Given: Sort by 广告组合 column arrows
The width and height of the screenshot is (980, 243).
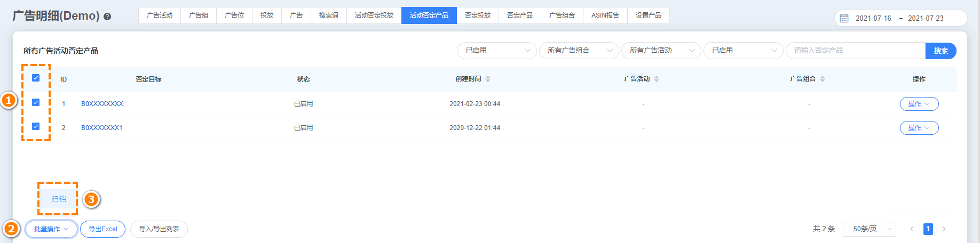Looking at the screenshot, I should point(823,79).
